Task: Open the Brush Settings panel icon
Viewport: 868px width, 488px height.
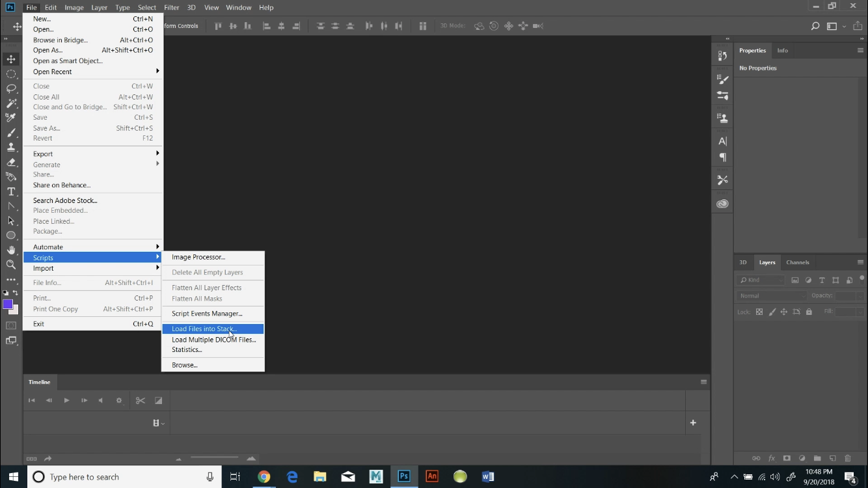Action: [x=722, y=79]
